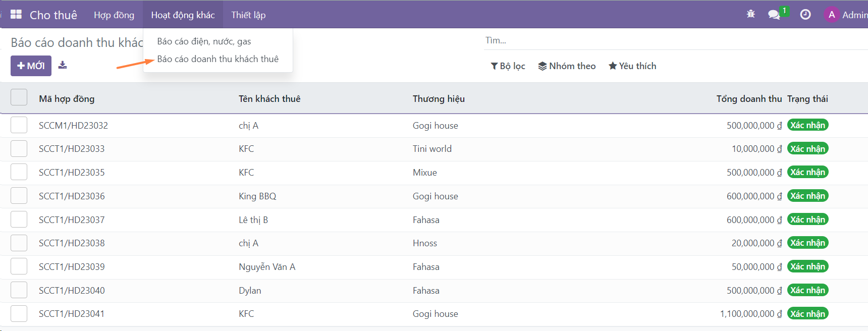Viewport: 868px width, 331px height.
Task: Open contract SCCT1/HD23036
Action: [72, 196]
